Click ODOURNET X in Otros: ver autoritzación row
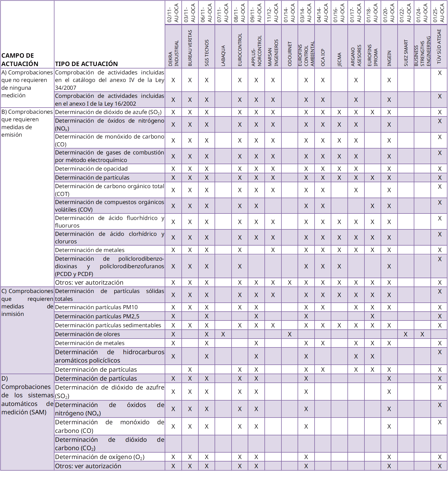The image size is (448, 479). point(290,282)
